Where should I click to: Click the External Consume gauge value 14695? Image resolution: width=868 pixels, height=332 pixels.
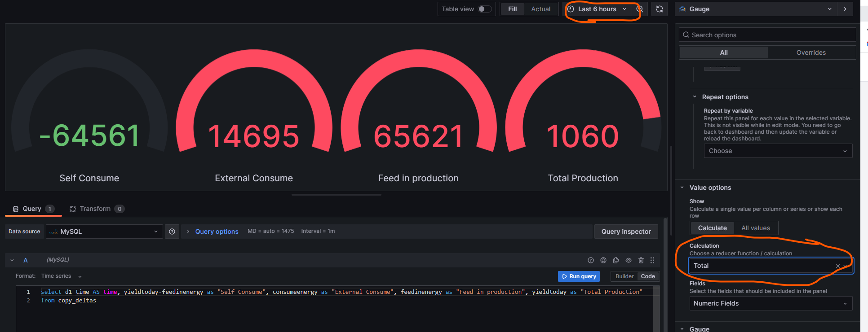click(254, 136)
